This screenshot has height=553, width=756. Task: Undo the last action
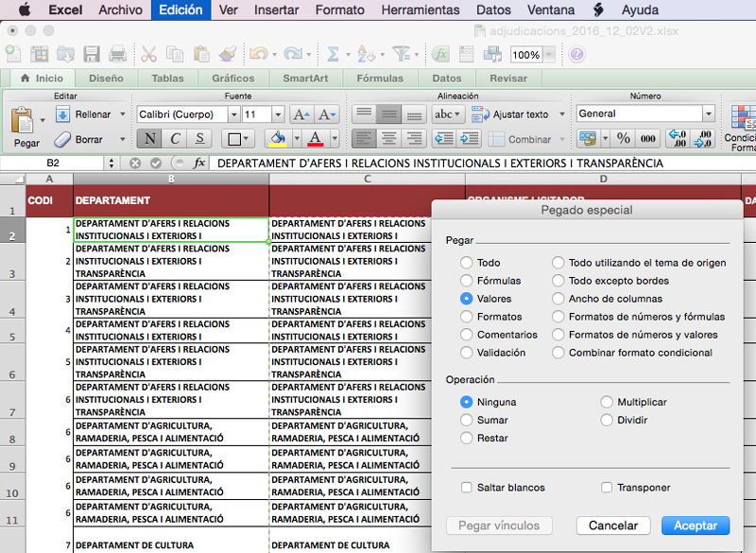258,54
